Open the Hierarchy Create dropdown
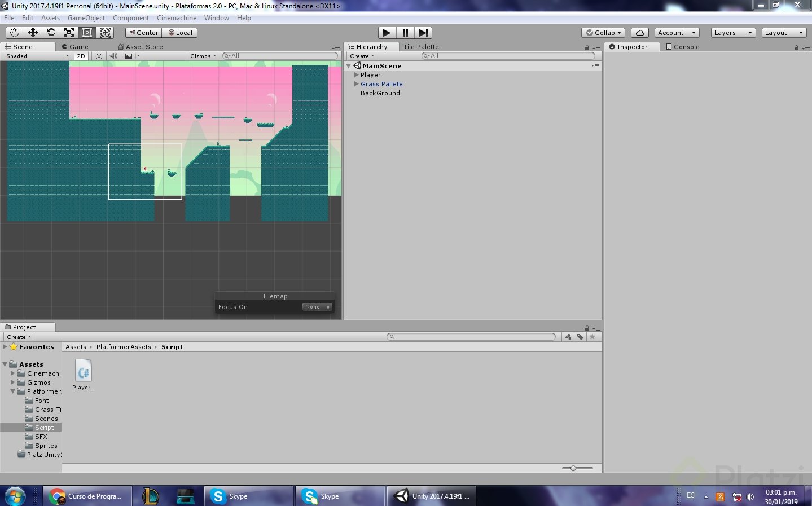Image resolution: width=812 pixels, height=506 pixels. (x=362, y=56)
